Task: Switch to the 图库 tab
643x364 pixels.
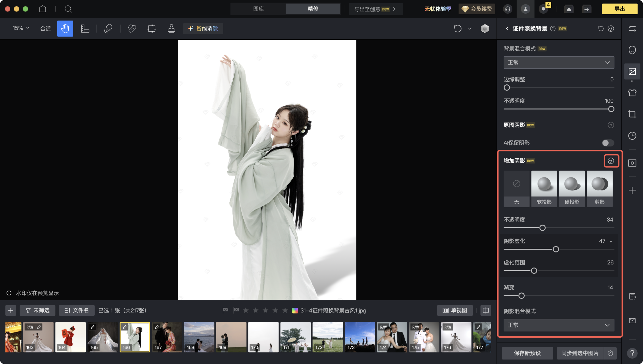Action: pyautogui.click(x=258, y=9)
